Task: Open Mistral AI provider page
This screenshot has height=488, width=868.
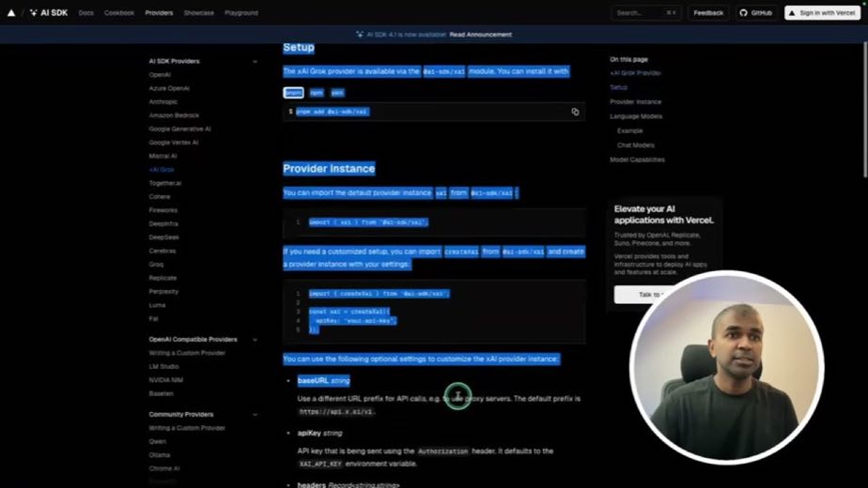Action: [163, 156]
